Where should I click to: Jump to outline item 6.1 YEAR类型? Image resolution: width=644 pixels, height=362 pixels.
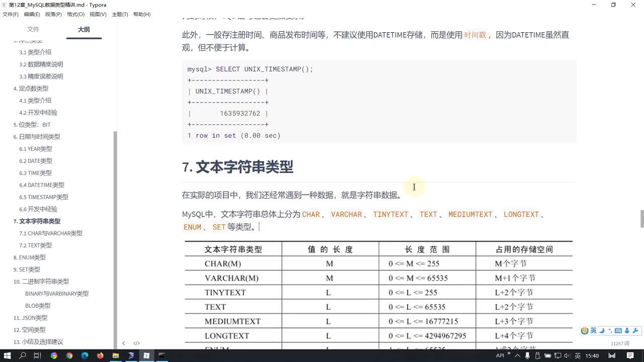[36, 149]
